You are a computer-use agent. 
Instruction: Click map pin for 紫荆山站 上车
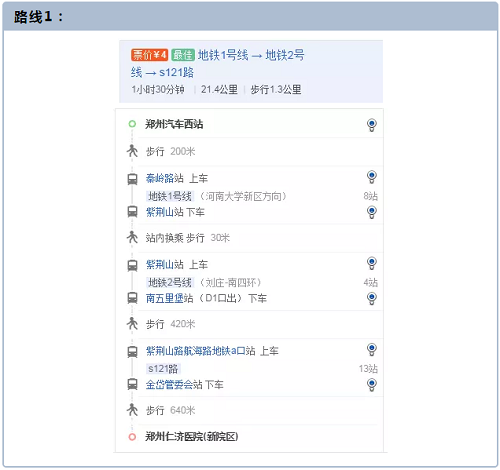372,263
